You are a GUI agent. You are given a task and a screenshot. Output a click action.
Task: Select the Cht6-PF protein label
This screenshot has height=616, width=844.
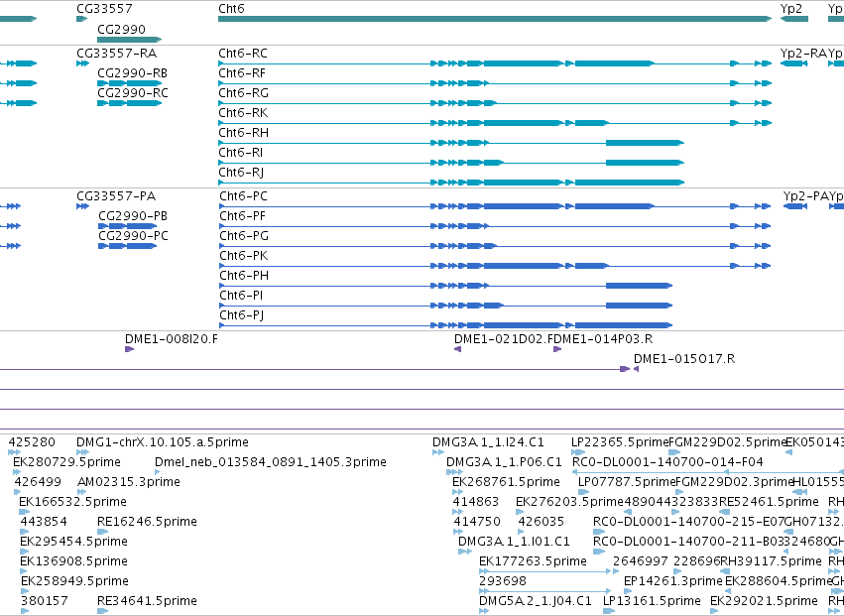coord(242,216)
